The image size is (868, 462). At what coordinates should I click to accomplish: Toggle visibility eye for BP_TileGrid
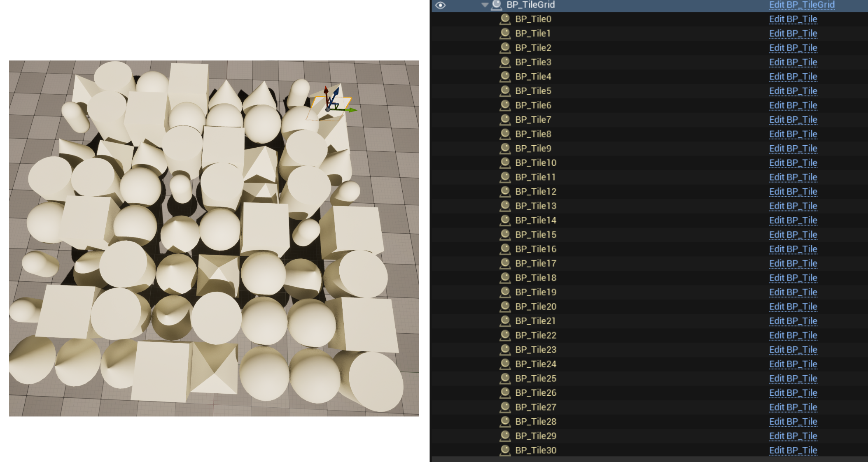pyautogui.click(x=440, y=5)
